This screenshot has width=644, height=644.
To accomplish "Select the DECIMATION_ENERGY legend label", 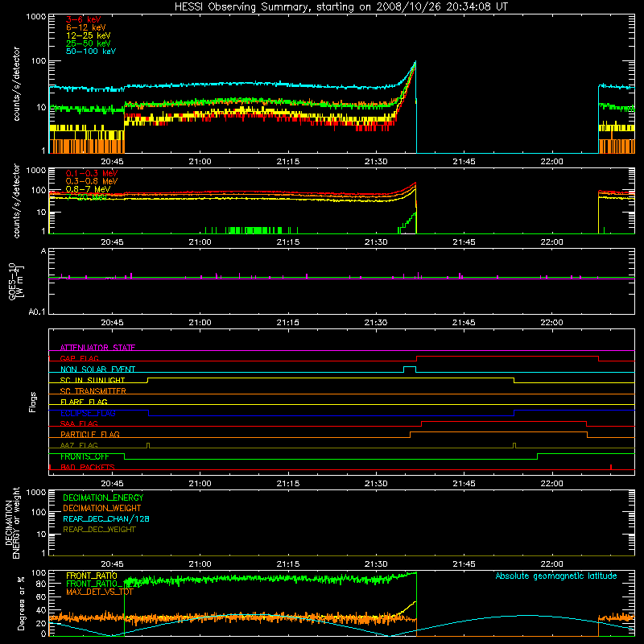I will click(x=103, y=497).
